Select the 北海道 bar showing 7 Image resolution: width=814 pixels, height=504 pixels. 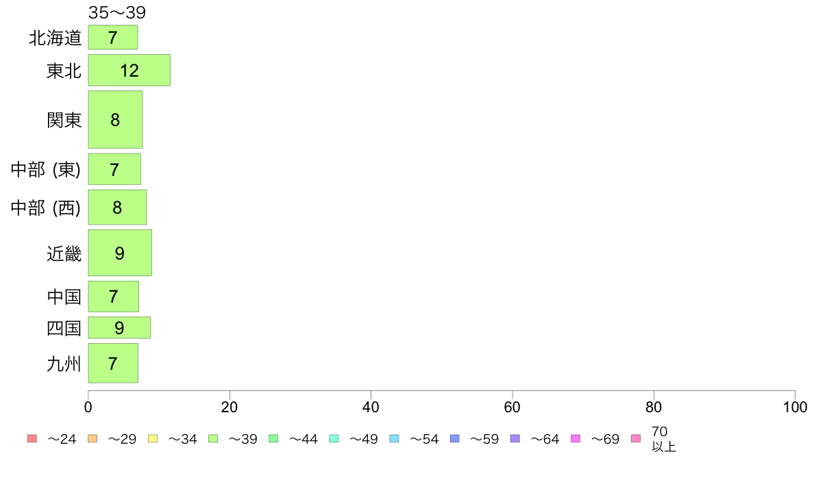(x=112, y=38)
